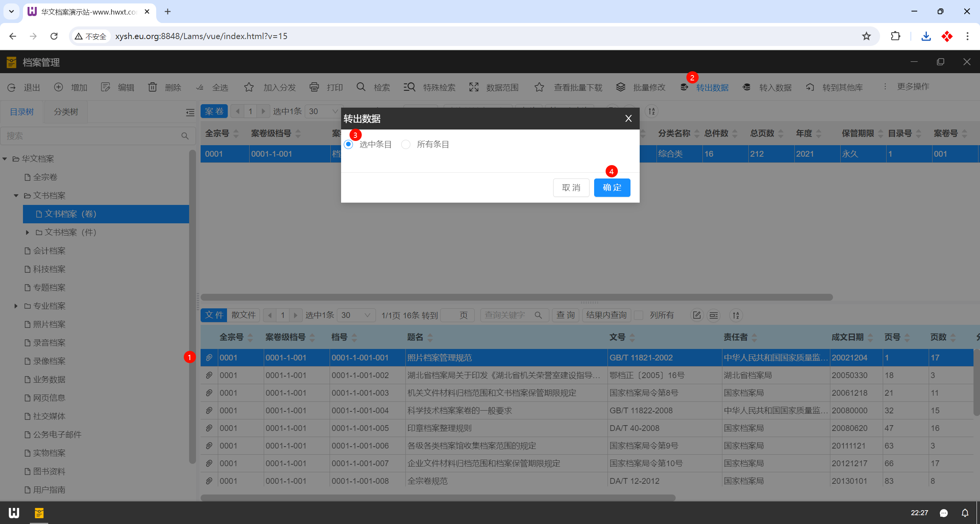
Task: Switch to the 散文件 tab
Action: coord(243,315)
